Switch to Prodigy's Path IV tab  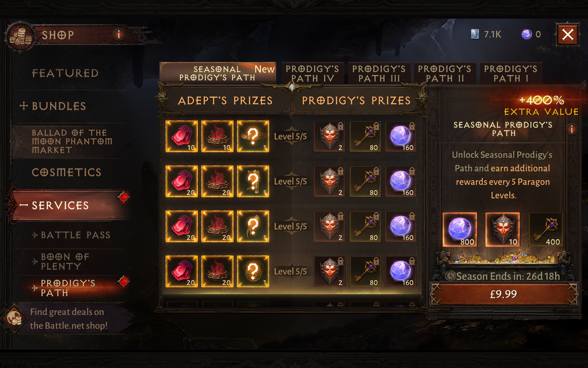click(x=312, y=73)
